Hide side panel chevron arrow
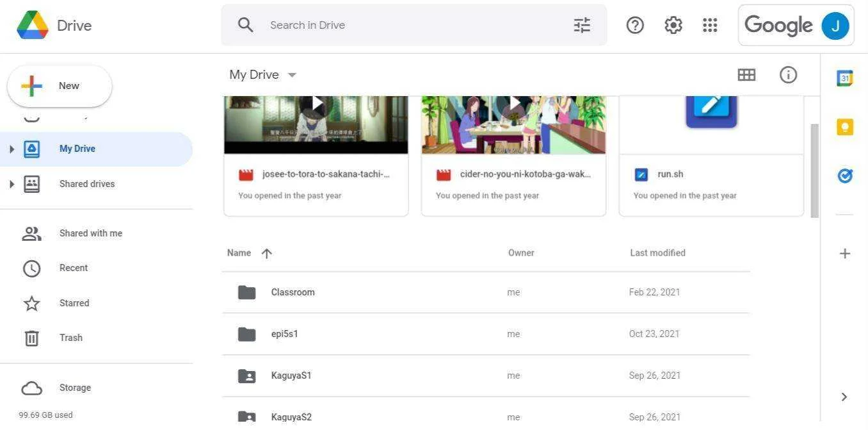The width and height of the screenshot is (868, 430). [844, 397]
